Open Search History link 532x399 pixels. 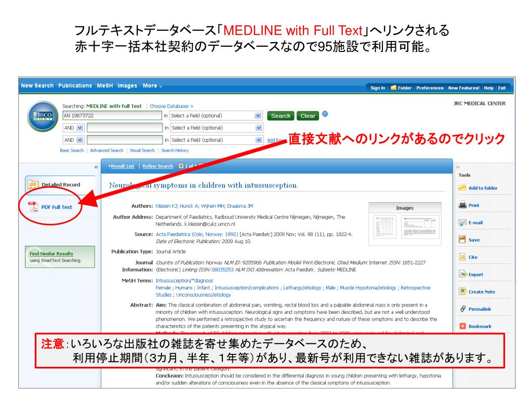click(175, 150)
